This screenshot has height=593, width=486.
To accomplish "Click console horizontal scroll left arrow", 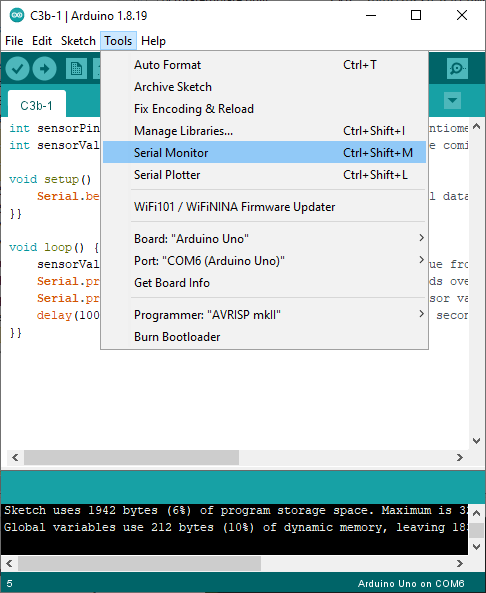I will [10, 564].
